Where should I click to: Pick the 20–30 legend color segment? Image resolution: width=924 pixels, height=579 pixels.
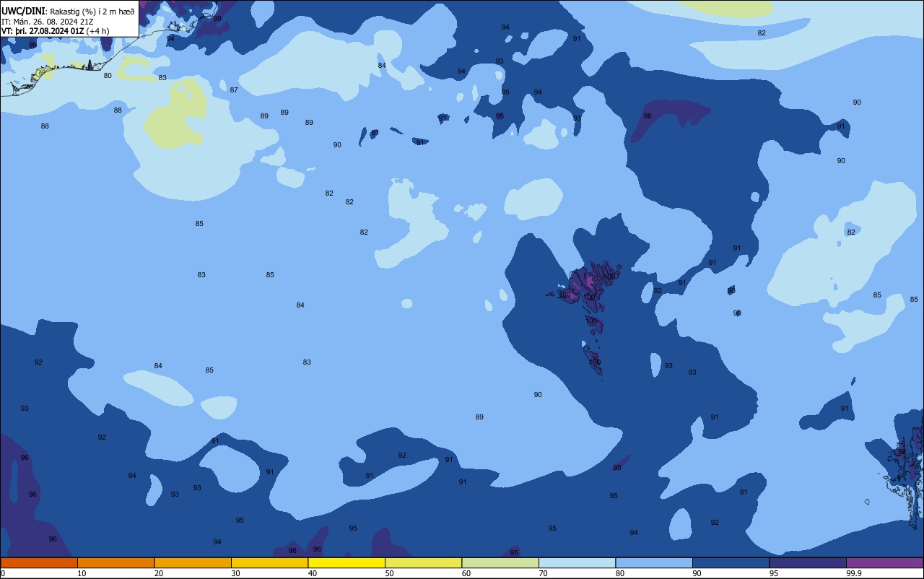pyautogui.click(x=193, y=562)
